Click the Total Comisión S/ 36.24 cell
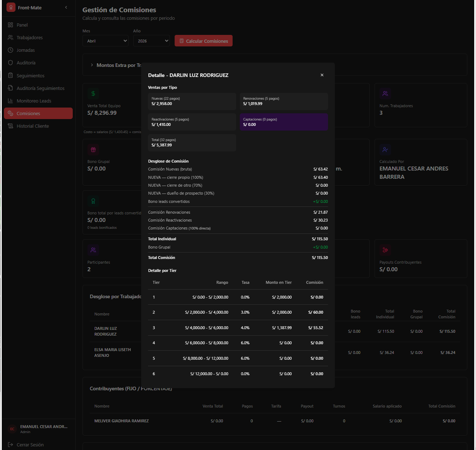Viewport: 476px width, 450px height. point(448,353)
